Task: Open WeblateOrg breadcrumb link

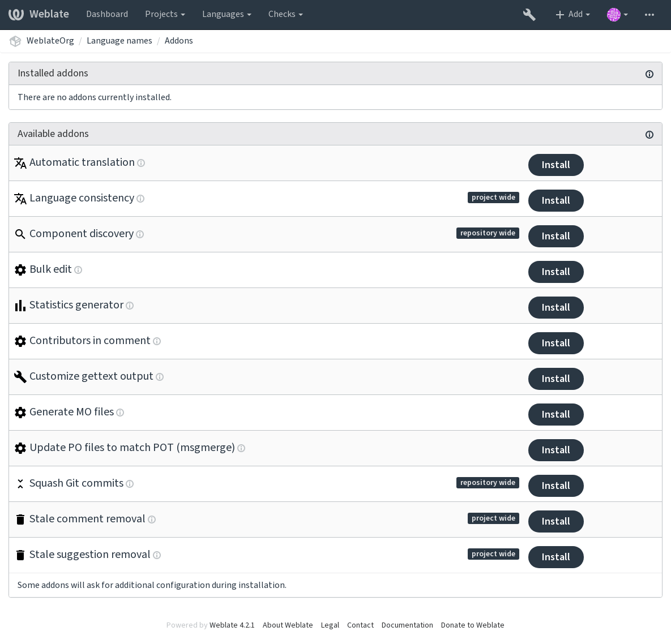Action: click(x=50, y=41)
